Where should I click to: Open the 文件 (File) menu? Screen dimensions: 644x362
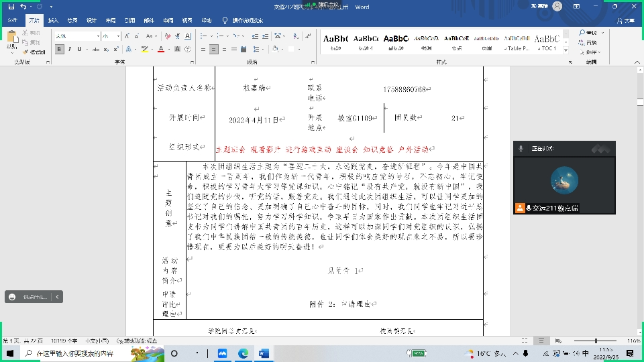[13, 21]
